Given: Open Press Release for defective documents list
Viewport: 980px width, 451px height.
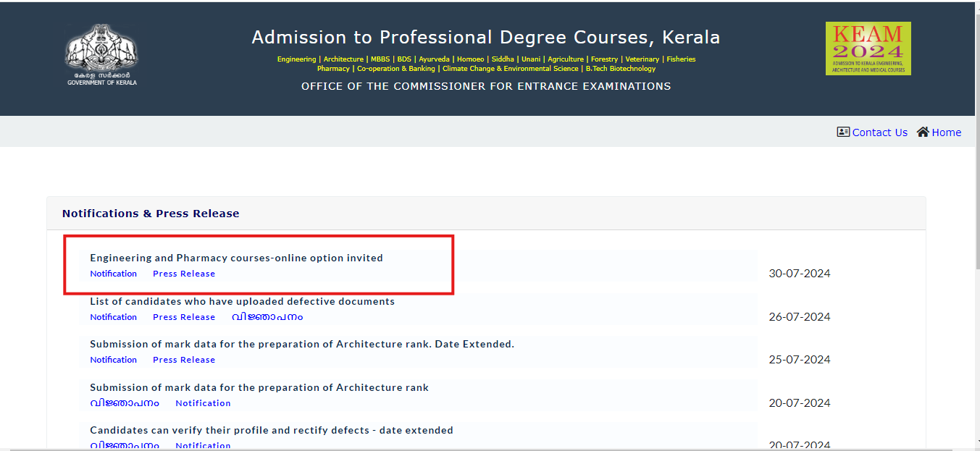Looking at the screenshot, I should click(x=184, y=317).
